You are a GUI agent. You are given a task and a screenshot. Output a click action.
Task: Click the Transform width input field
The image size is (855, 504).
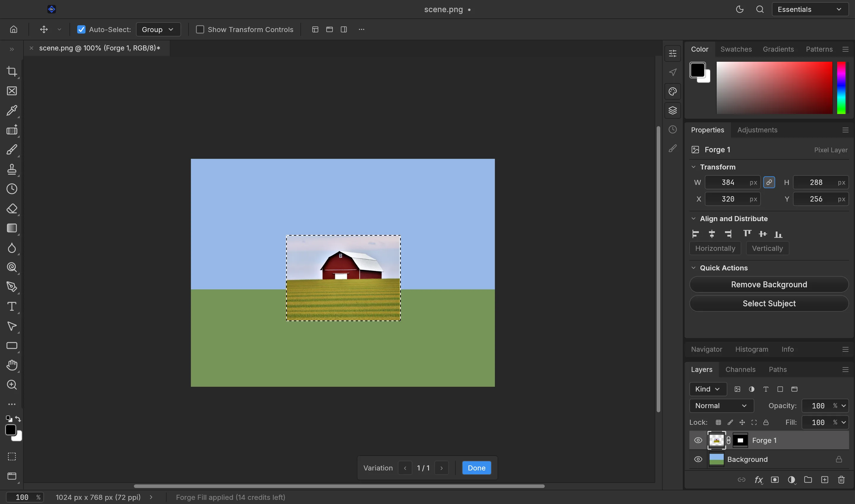coord(732,182)
